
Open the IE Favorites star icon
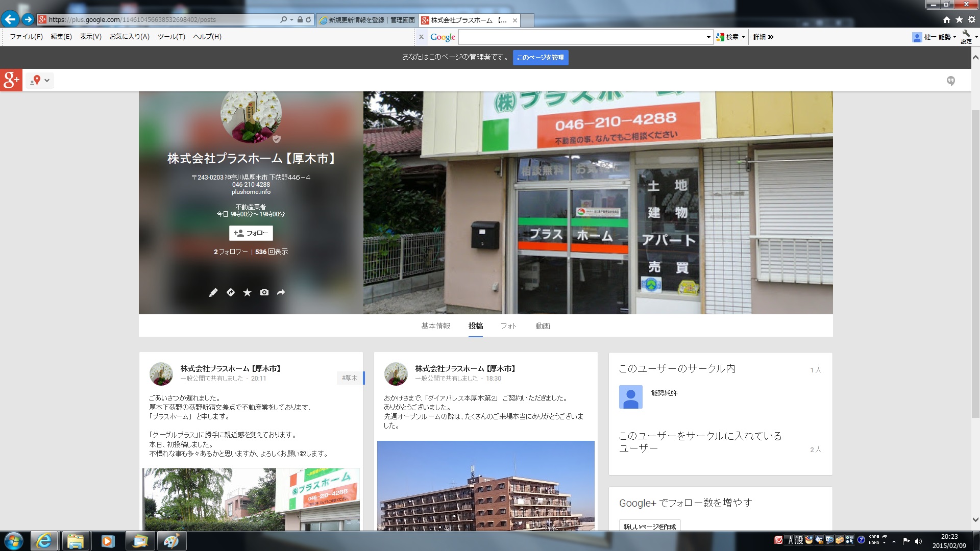coord(959,20)
